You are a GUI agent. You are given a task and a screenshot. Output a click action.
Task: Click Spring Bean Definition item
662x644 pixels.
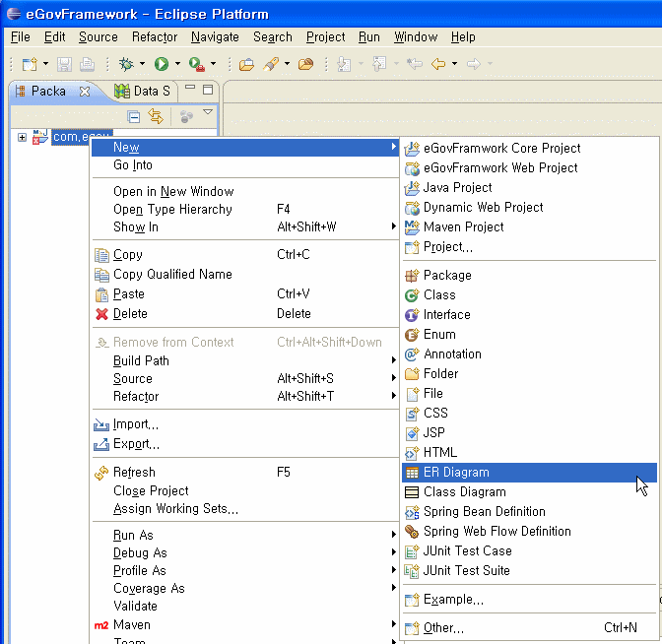coord(484,512)
